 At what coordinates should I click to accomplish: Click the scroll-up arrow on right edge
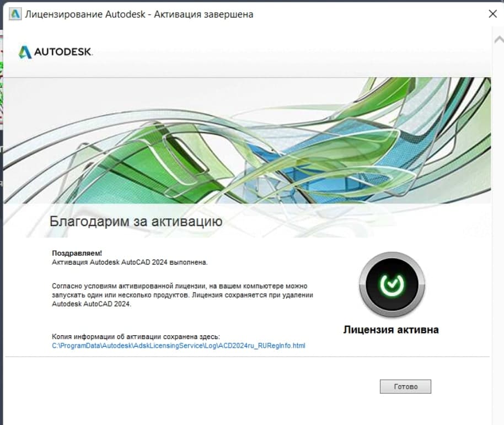[498, 39]
